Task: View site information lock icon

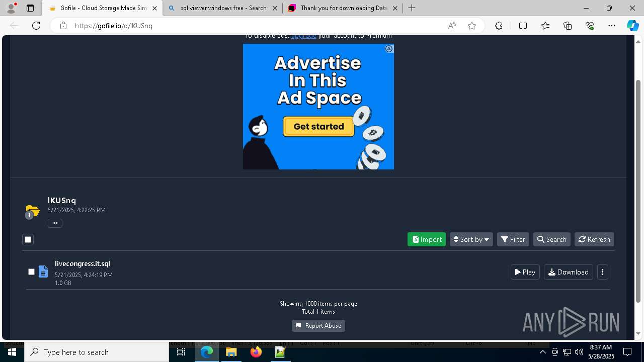Action: pos(63,26)
